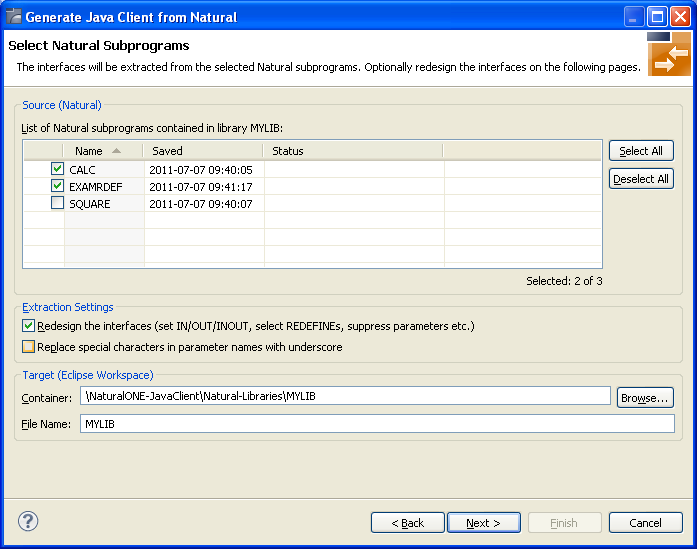Image resolution: width=697 pixels, height=549 pixels.
Task: Select the CALC row name
Action: click(x=82, y=170)
